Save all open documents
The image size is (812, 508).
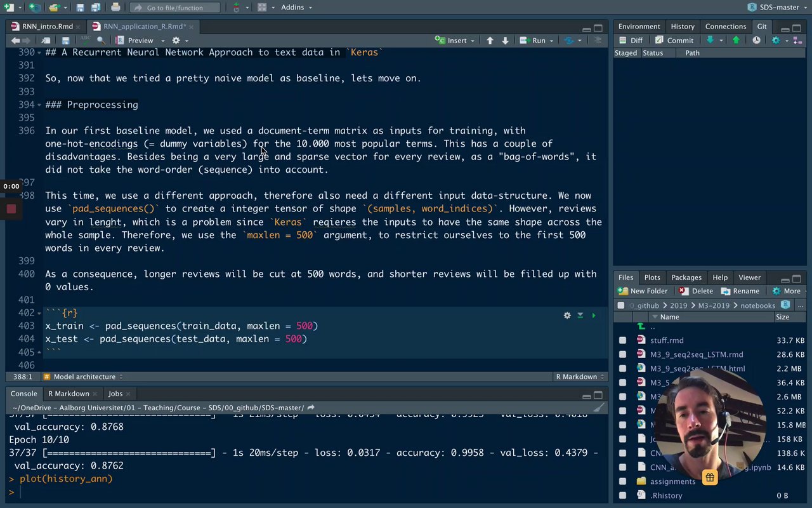[x=95, y=8]
